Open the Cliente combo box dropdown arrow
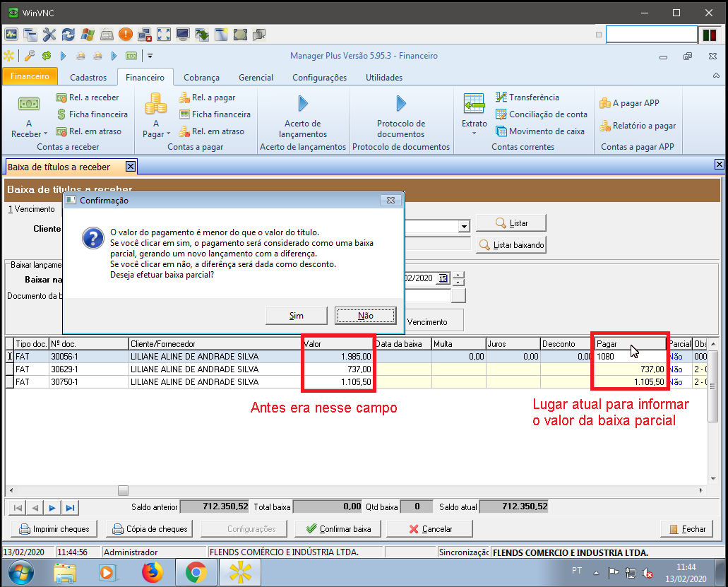This screenshot has height=587, width=728. point(464,227)
